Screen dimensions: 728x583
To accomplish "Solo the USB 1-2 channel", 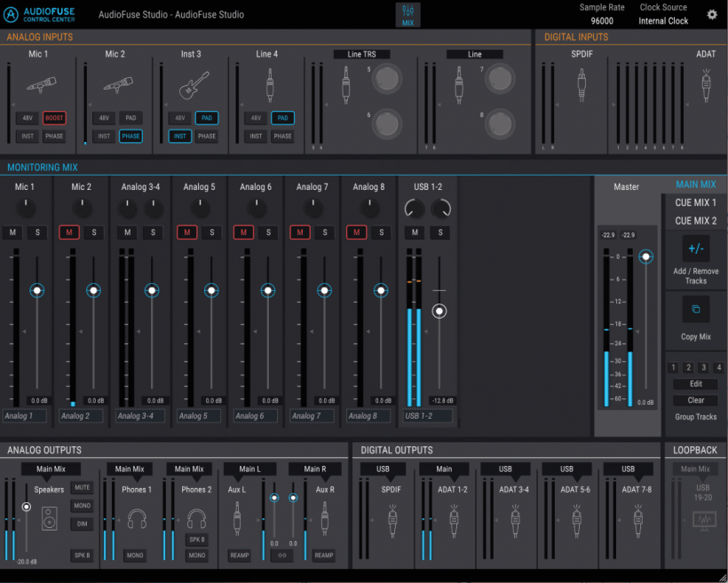I will coord(440,232).
